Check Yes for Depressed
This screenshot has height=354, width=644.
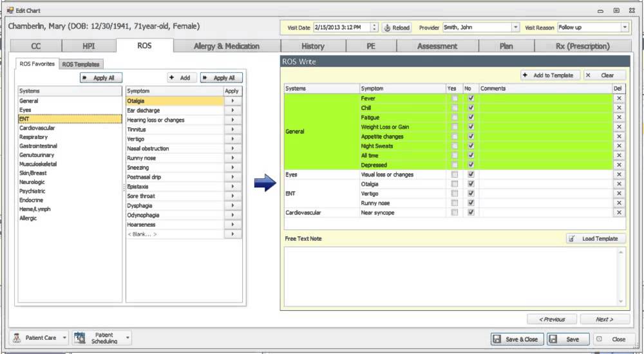click(x=454, y=165)
